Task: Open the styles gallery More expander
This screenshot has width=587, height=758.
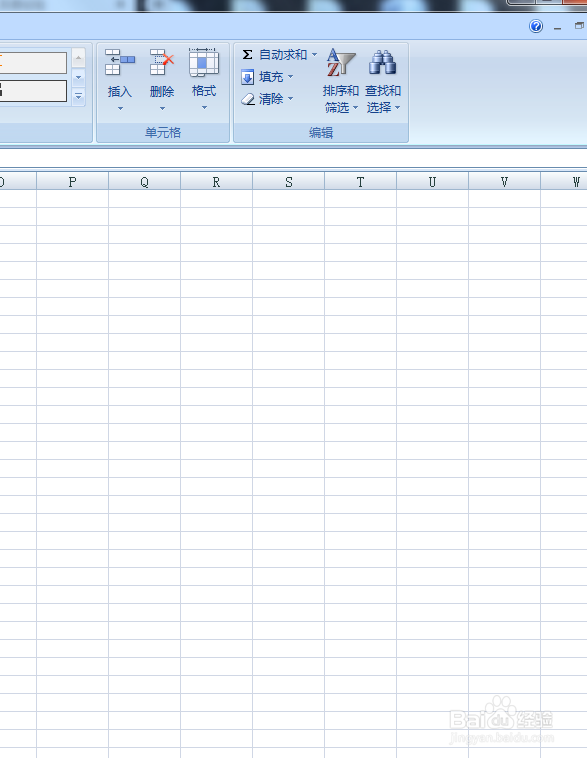Action: click(78, 97)
